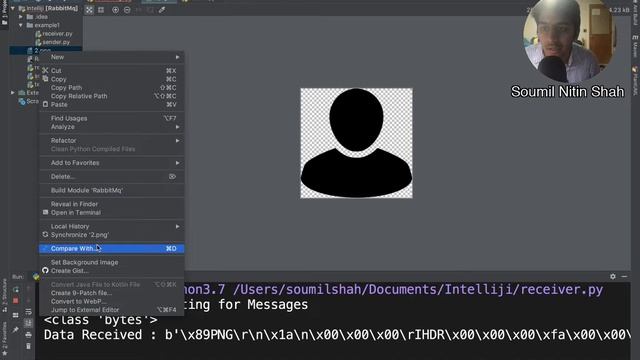Open receiver.py in project tree
The image size is (640, 360).
point(53,34)
